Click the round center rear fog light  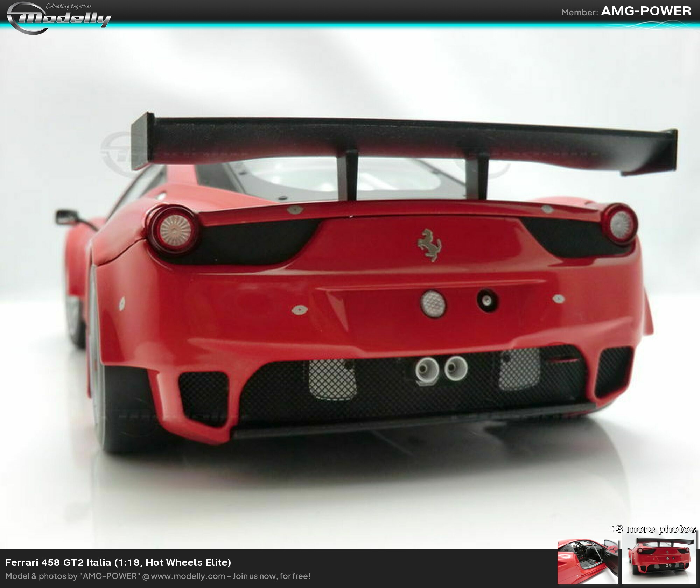click(x=433, y=304)
